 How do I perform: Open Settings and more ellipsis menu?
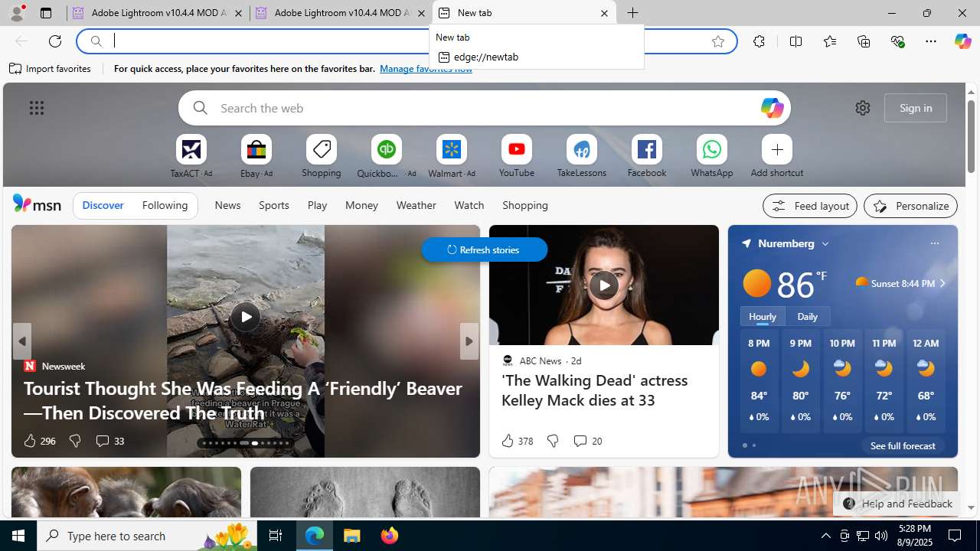point(931,41)
